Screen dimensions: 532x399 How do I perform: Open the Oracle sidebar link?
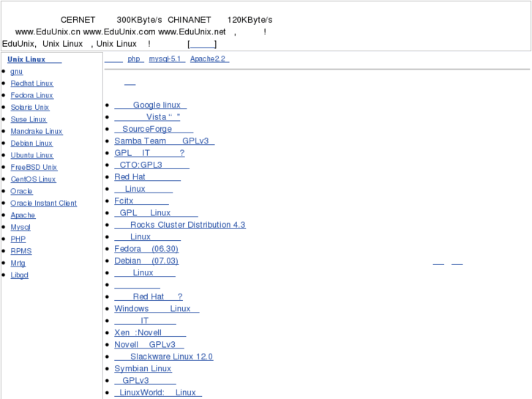click(21, 191)
